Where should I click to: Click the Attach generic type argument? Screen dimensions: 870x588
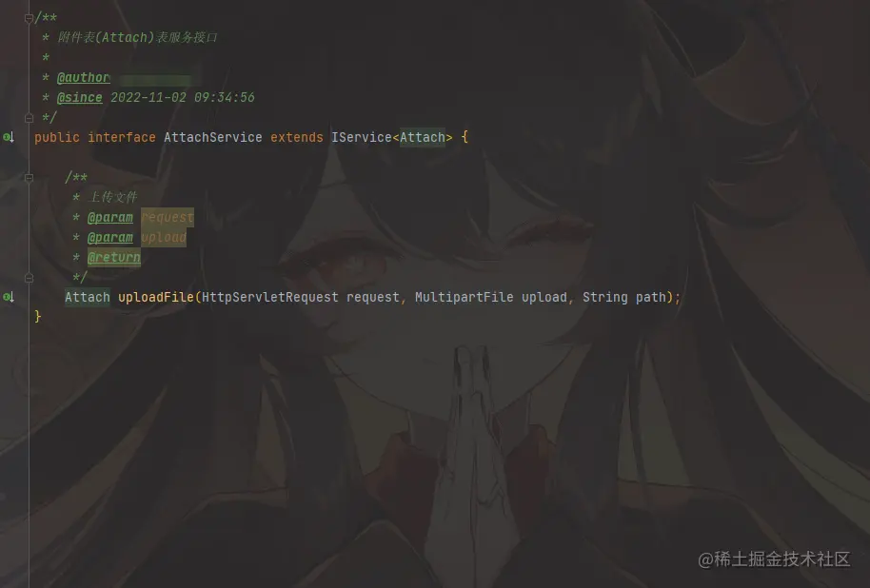coord(423,137)
